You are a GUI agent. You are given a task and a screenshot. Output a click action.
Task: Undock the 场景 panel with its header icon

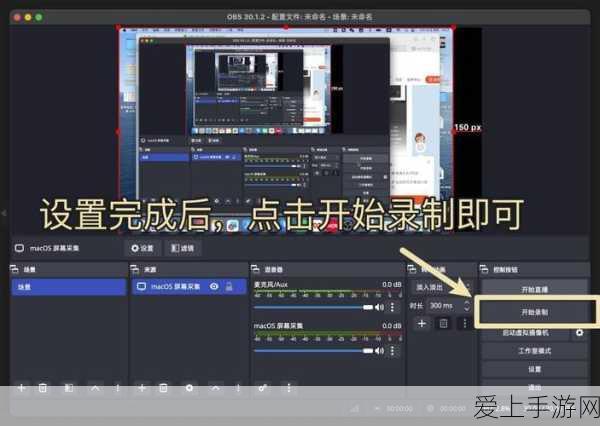(x=14, y=269)
